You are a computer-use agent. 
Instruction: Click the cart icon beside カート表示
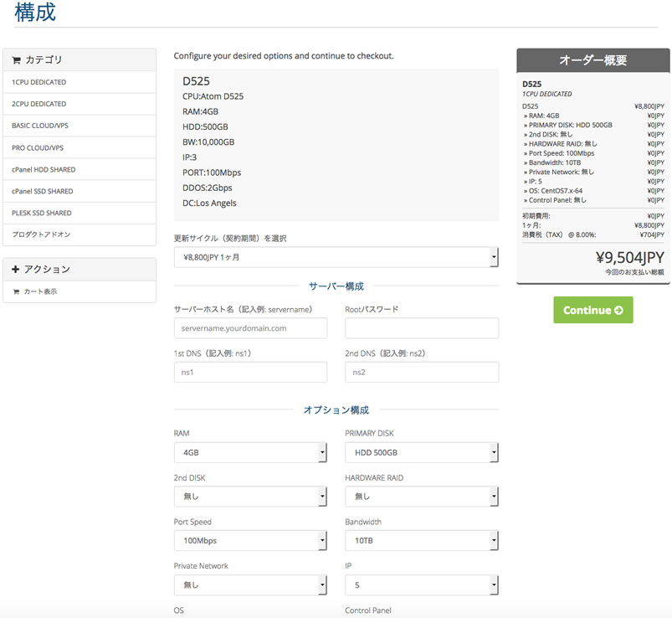pyautogui.click(x=16, y=291)
